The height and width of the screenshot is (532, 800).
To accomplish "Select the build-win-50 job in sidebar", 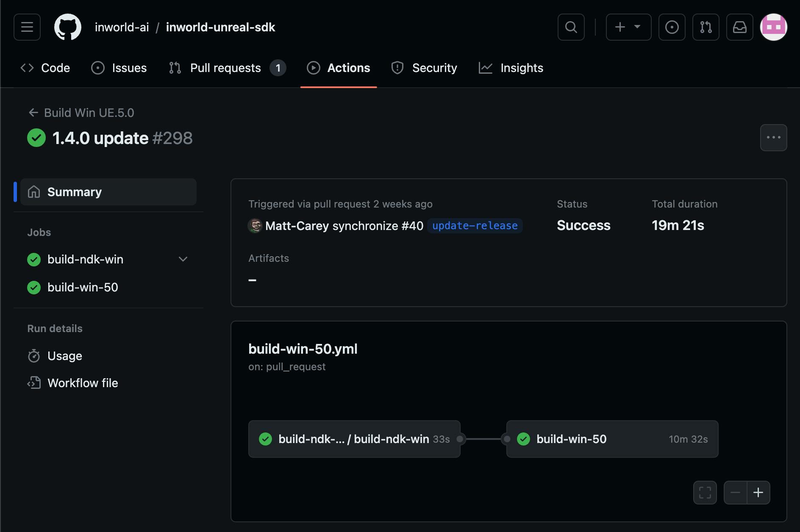I will [83, 288].
